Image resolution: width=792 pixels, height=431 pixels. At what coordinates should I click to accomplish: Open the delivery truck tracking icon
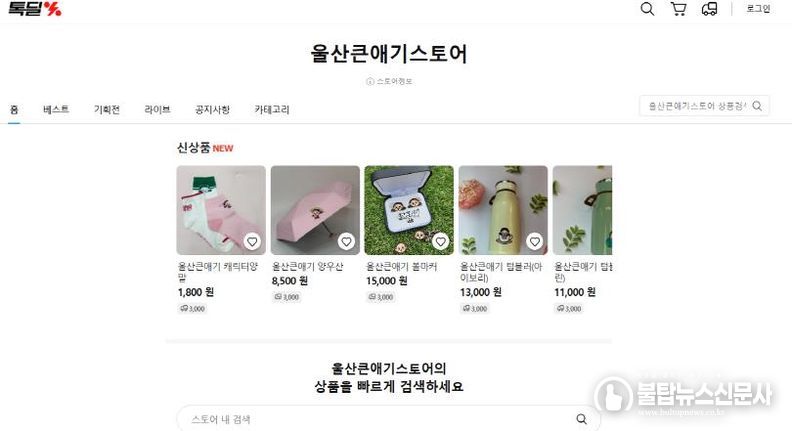[709, 9]
